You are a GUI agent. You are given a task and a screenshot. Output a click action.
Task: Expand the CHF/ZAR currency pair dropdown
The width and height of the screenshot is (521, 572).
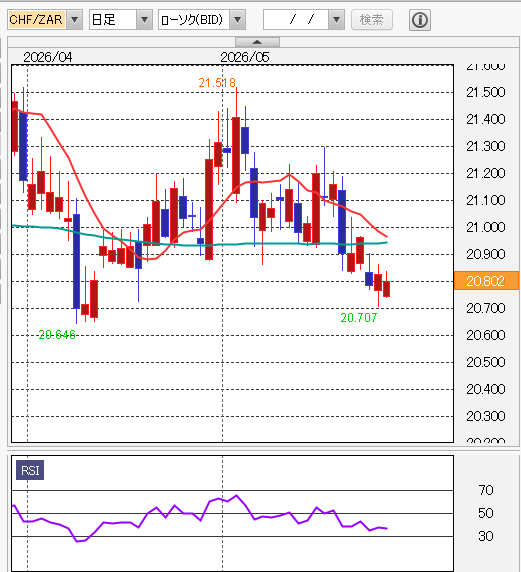74,20
